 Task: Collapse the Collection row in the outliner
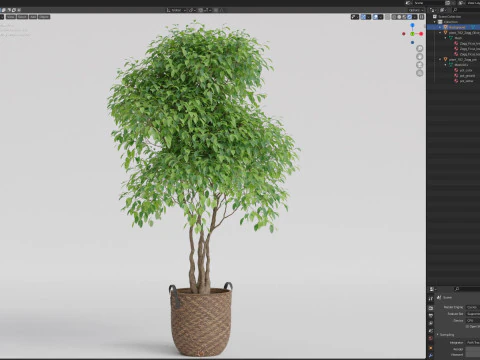(x=435, y=22)
